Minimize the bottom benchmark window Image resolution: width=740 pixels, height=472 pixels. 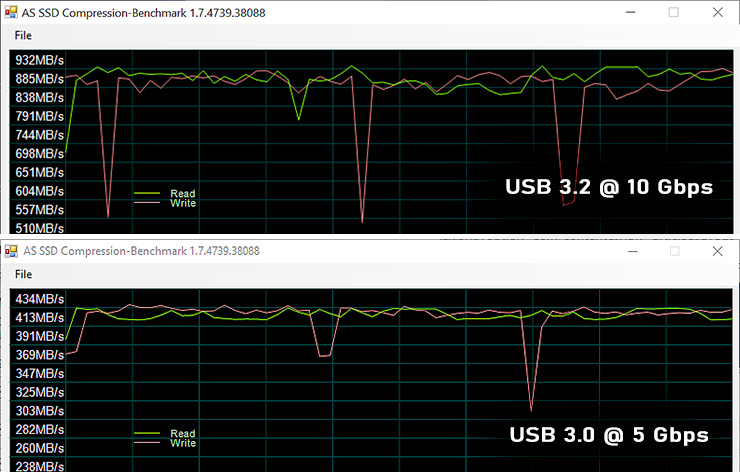[x=630, y=250]
